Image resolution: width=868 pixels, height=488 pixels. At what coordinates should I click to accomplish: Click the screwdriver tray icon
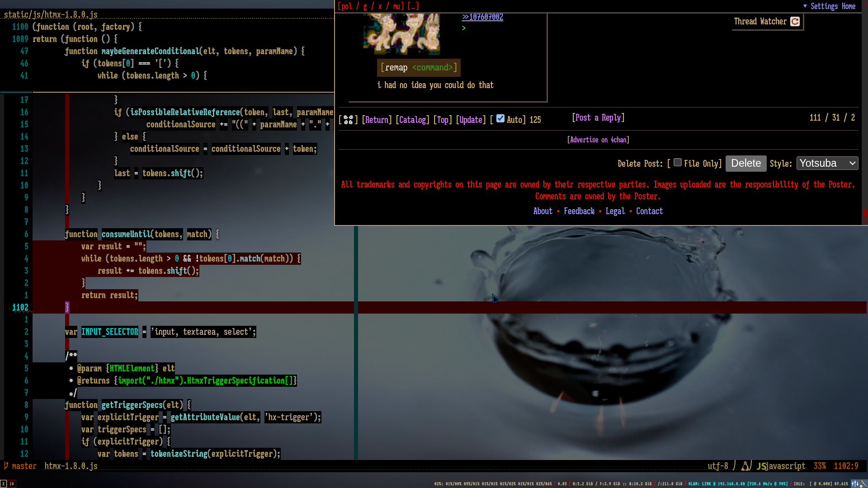863,483
